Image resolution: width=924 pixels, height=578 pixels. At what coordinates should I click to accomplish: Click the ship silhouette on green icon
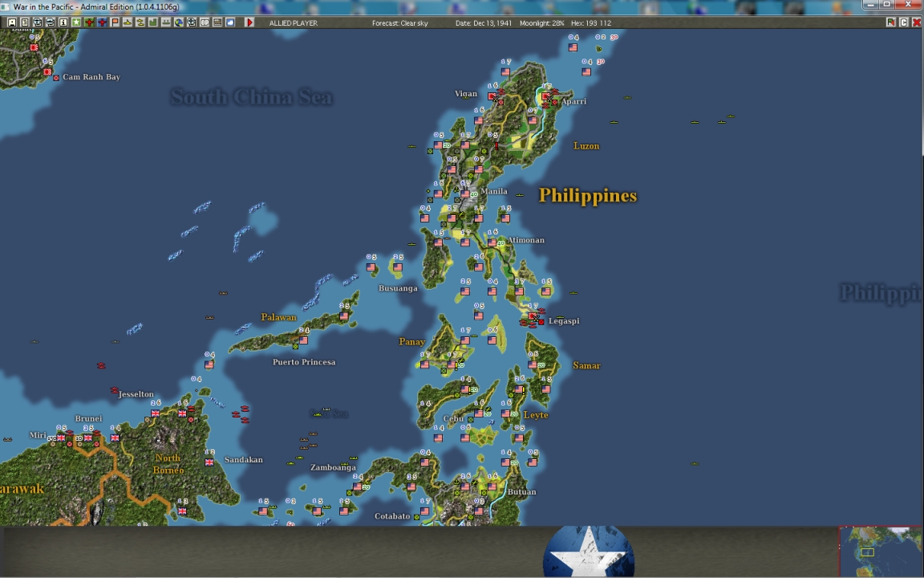click(x=166, y=22)
